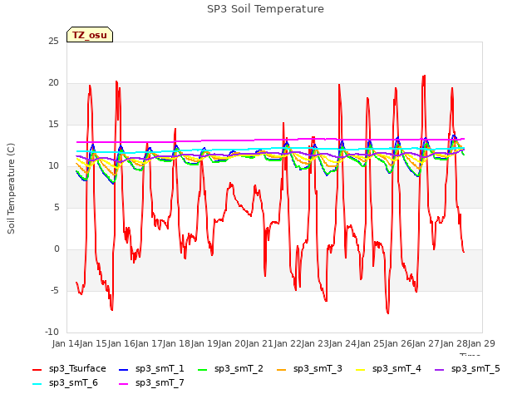The width and height of the screenshot is (532, 399).
Task: Click the Jan 29 x-axis tick label
Action: 481,343
